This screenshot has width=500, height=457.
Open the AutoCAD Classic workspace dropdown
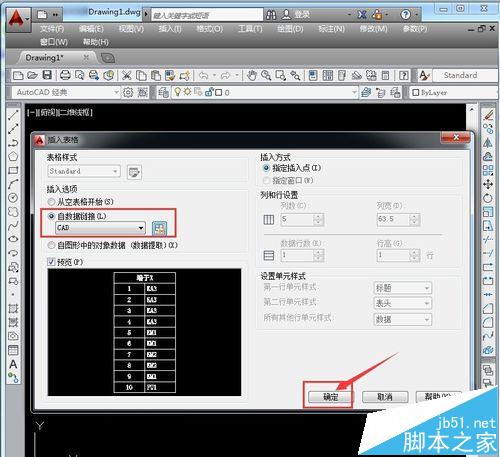point(66,92)
